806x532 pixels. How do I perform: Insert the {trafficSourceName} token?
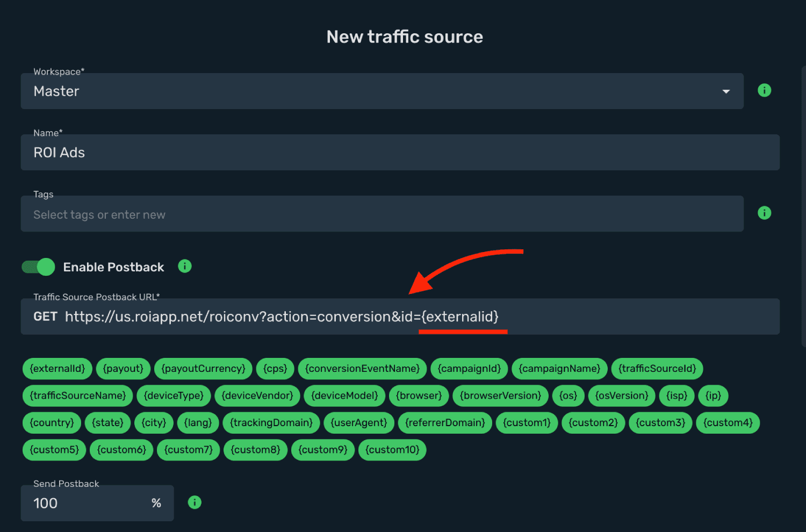78,396
